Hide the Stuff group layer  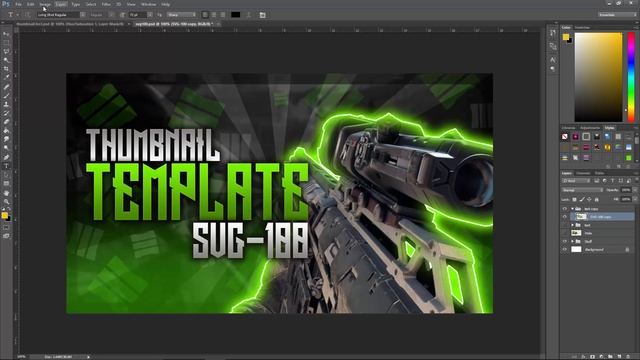click(565, 241)
